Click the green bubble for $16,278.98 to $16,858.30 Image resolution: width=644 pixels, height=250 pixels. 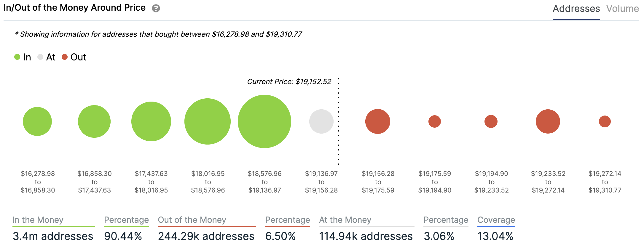37,121
